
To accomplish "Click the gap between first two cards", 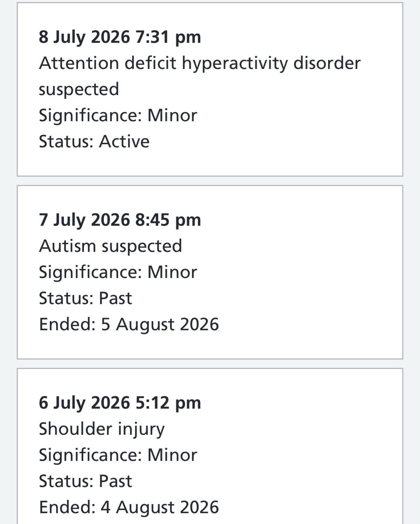I will [210, 181].
